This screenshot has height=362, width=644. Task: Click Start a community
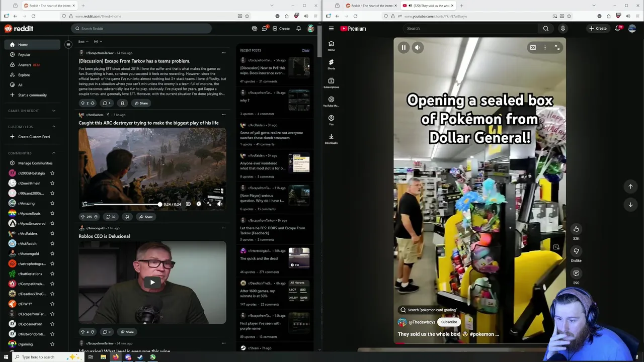33,95
